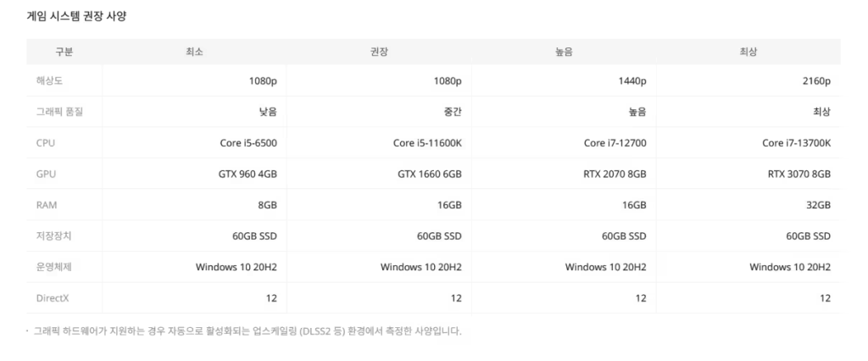Select the 권장 column header
The image size is (868, 361).
click(379, 52)
